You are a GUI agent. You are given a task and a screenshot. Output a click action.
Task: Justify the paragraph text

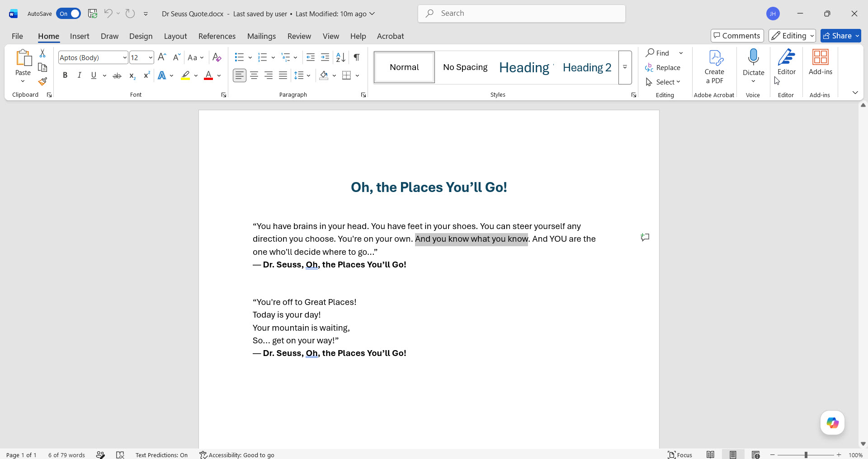[283, 75]
